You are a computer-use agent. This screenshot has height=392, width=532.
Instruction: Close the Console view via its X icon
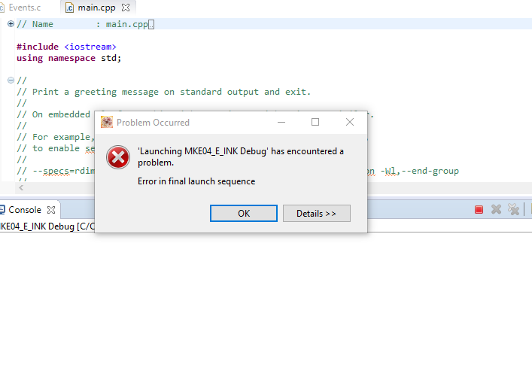point(51,210)
